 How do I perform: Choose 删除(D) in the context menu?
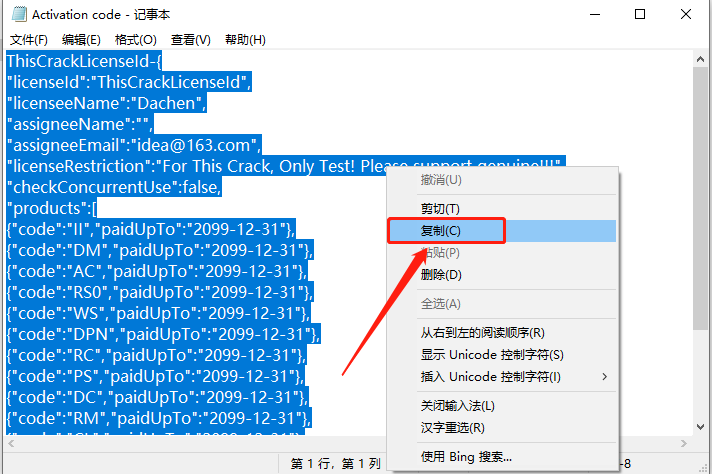503,275
